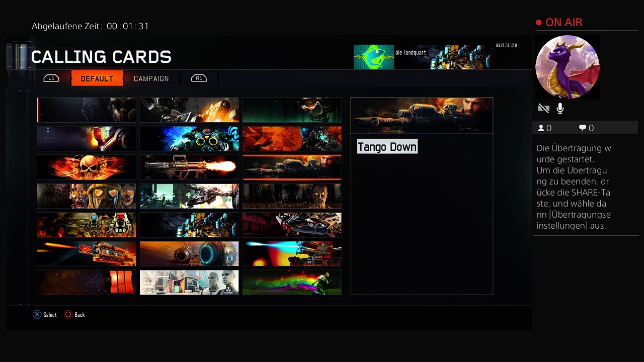This screenshot has width=644, height=362.
Task: Select the flaming skull calling card
Action: (x=87, y=167)
